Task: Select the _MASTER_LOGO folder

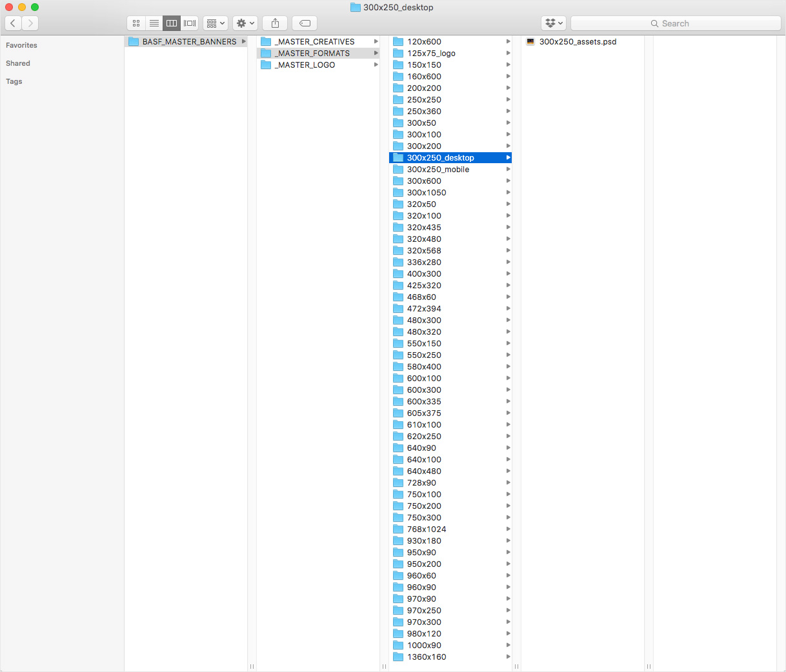Action: pos(306,65)
